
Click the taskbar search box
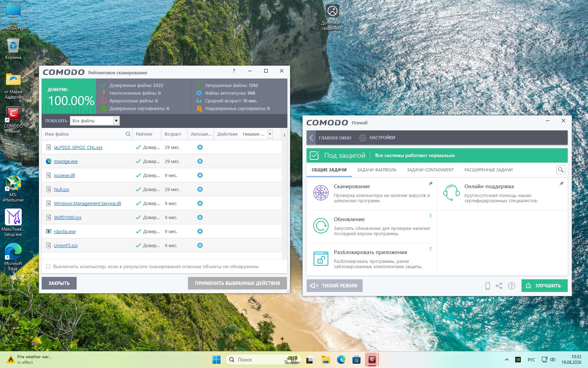[264, 360]
